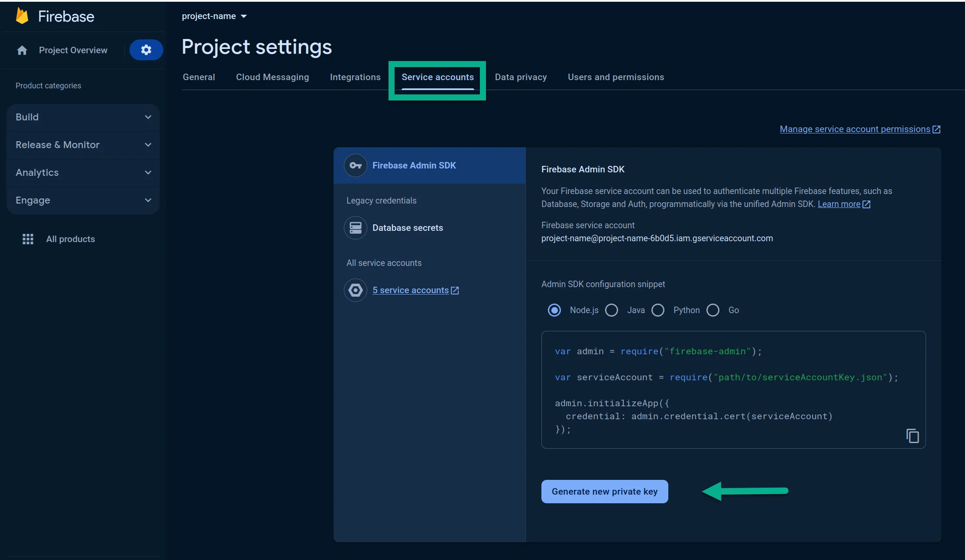Click the All products grid icon
Screen dimensions: 965x560
(x=28, y=239)
